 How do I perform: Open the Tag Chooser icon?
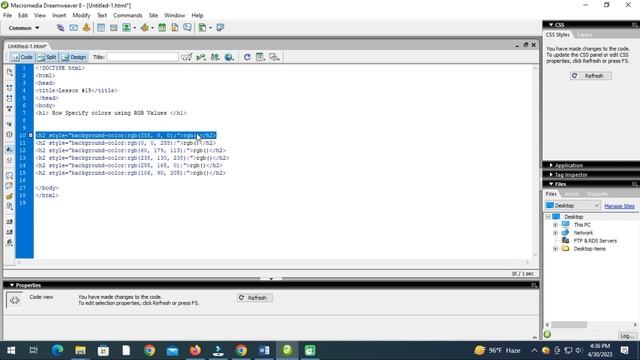click(x=220, y=28)
